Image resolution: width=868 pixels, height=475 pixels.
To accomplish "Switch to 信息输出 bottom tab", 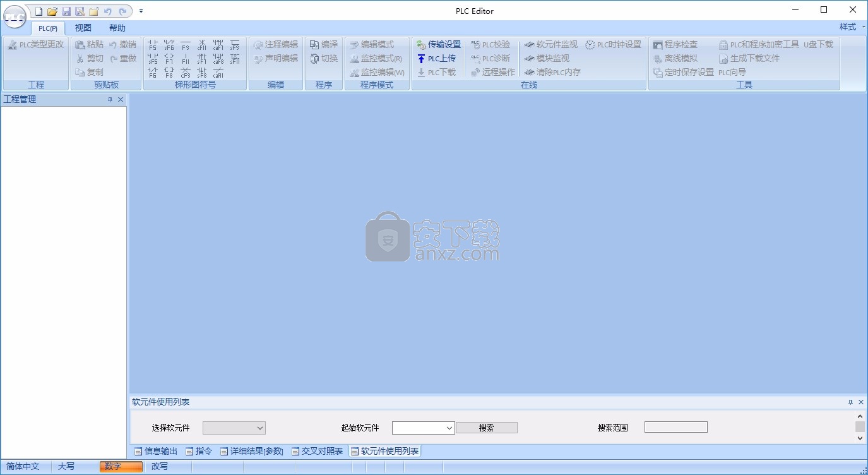I will coord(156,451).
